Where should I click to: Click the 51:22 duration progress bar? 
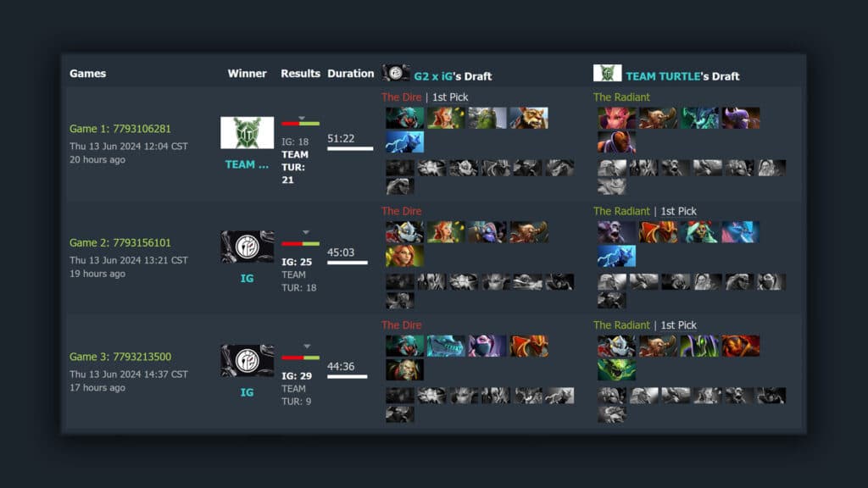[350, 148]
